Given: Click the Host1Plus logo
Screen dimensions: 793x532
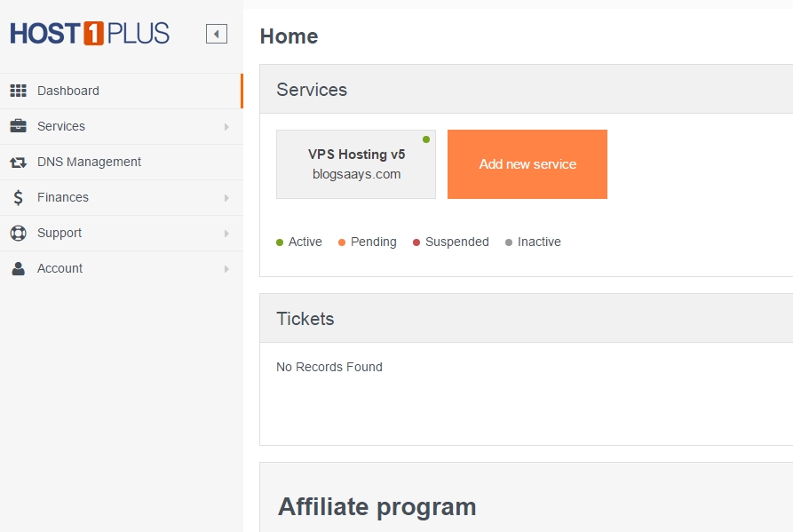Looking at the screenshot, I should point(90,34).
